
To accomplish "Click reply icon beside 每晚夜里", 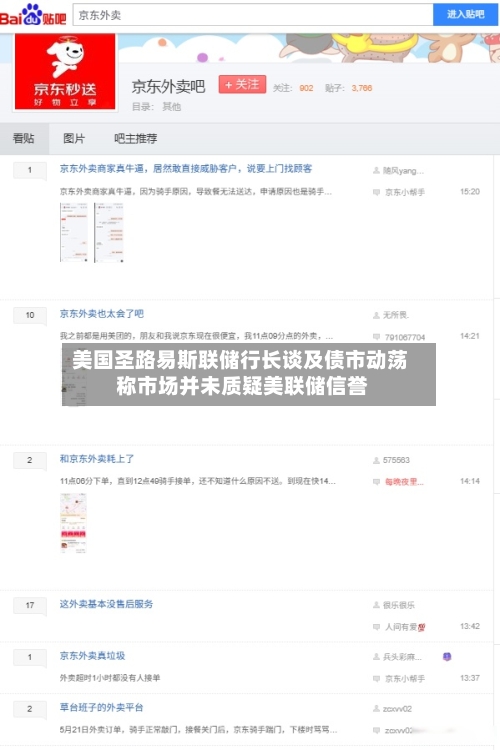I will point(376,482).
